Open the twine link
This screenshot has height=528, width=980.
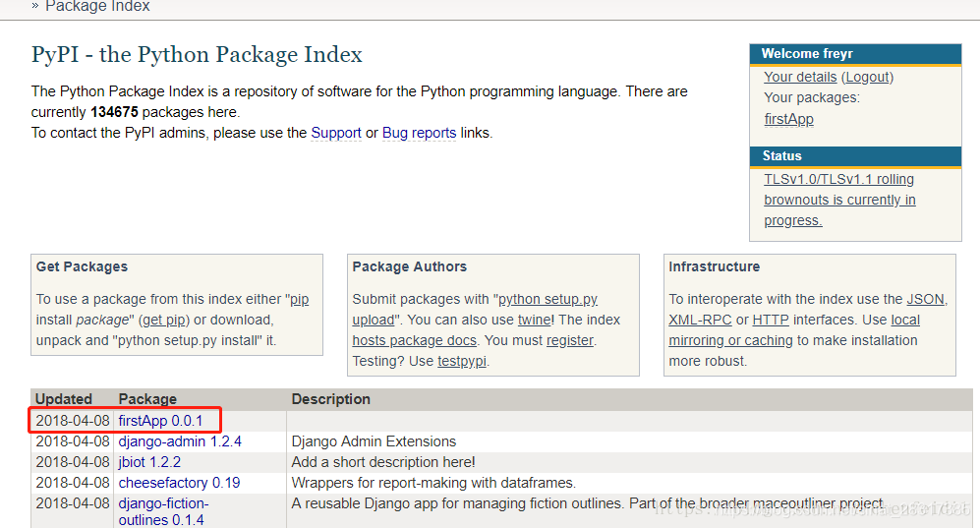coord(535,320)
